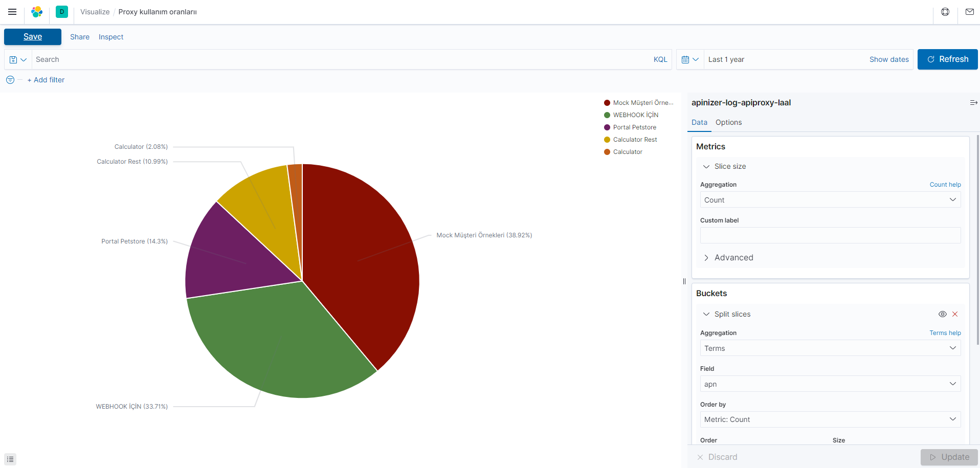The image size is (980, 468).
Task: Open the newsfeed envelope icon
Action: pos(969,12)
